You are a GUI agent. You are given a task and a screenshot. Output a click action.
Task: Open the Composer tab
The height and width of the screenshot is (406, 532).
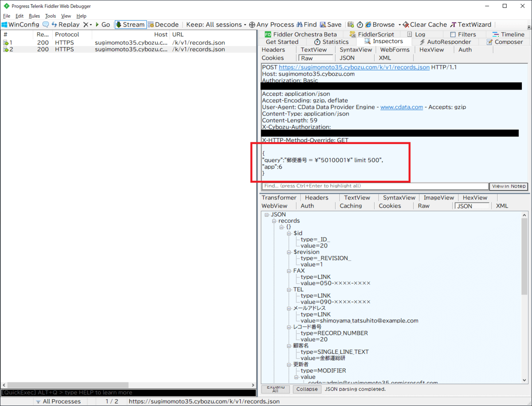click(505, 42)
